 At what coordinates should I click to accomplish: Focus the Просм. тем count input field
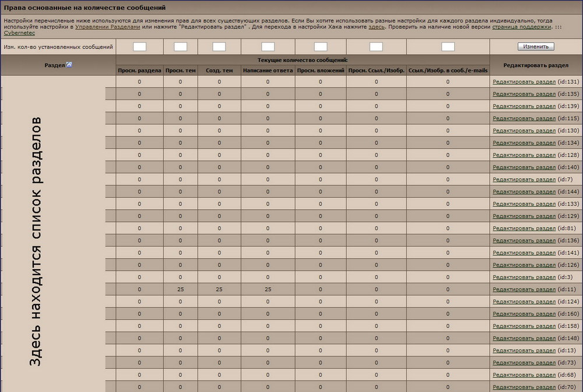click(x=180, y=47)
